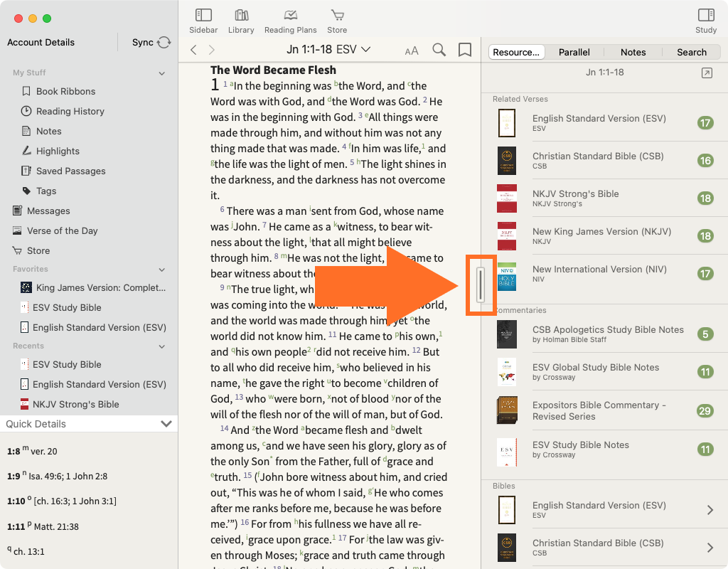This screenshot has height=569, width=728.
Task: Click the Sync arrows icon
Action: point(164,43)
